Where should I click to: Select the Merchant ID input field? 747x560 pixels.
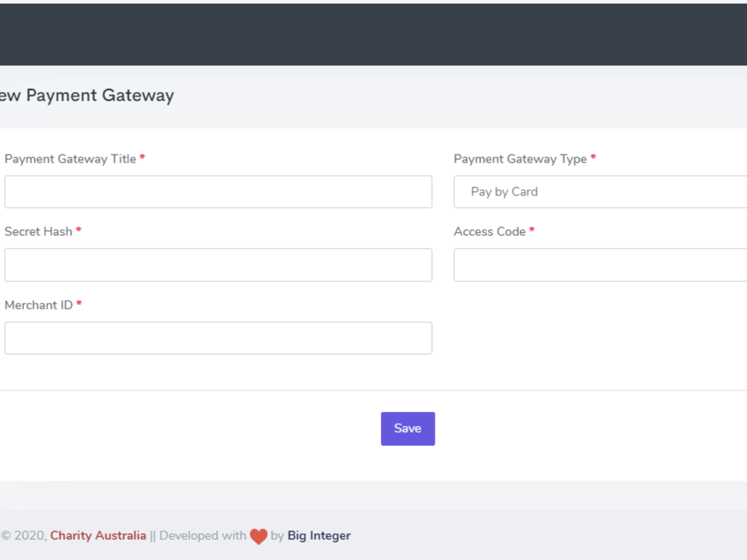218,338
